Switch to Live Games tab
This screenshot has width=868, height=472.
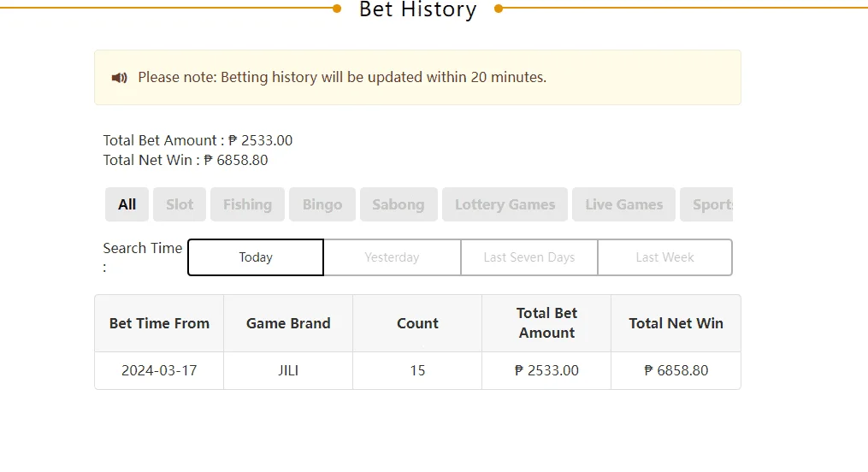pos(624,204)
